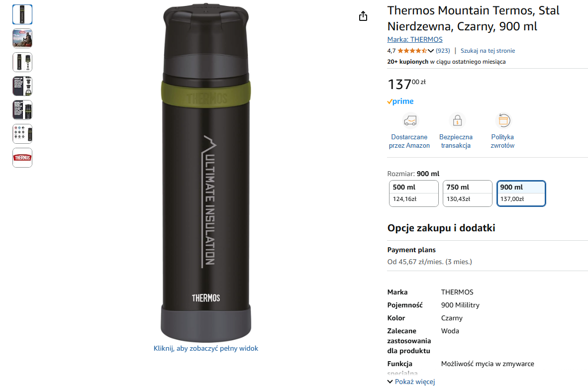The width and height of the screenshot is (588, 387).
Task: Open the 923 reviews count link
Action: [x=443, y=51]
